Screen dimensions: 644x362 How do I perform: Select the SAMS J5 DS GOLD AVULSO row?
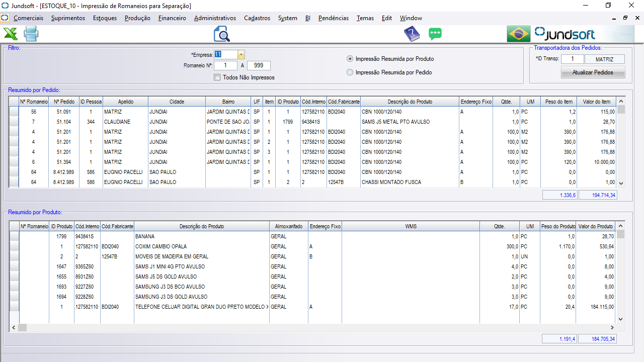tap(313, 277)
